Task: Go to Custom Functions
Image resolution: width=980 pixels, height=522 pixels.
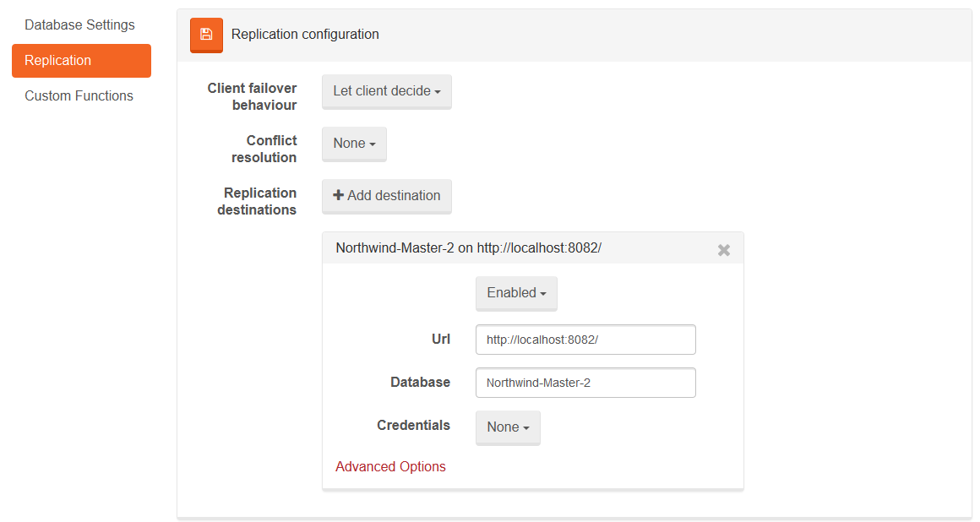Action: (x=79, y=95)
